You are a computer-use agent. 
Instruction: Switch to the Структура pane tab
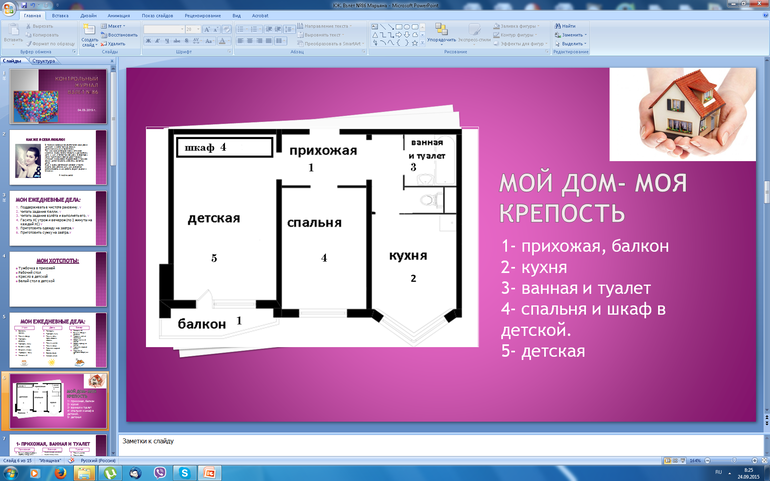[x=43, y=61]
